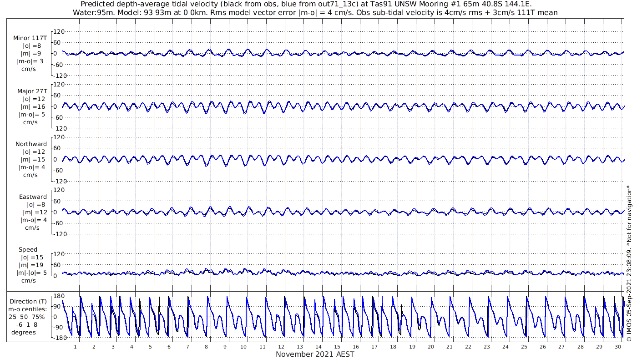Click day 1 tick label on x-axis
The width and height of the screenshot is (637, 364).
[x=75, y=347]
